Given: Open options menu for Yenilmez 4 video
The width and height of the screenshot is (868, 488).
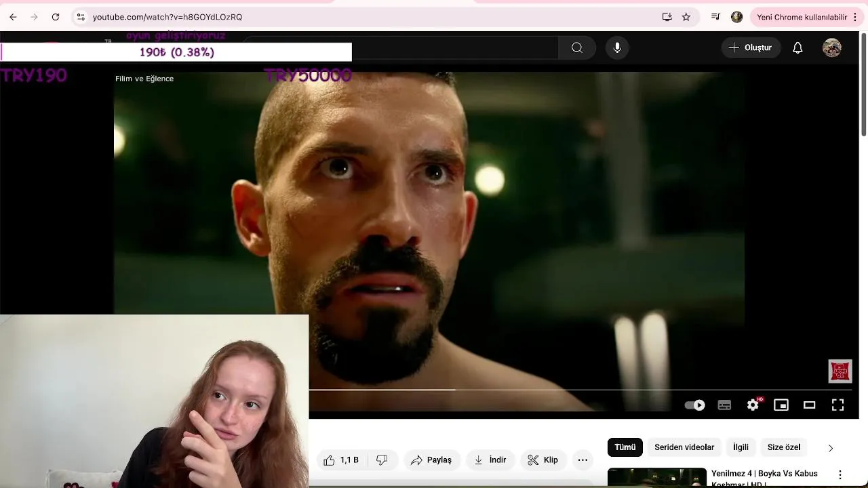Looking at the screenshot, I should (840, 475).
